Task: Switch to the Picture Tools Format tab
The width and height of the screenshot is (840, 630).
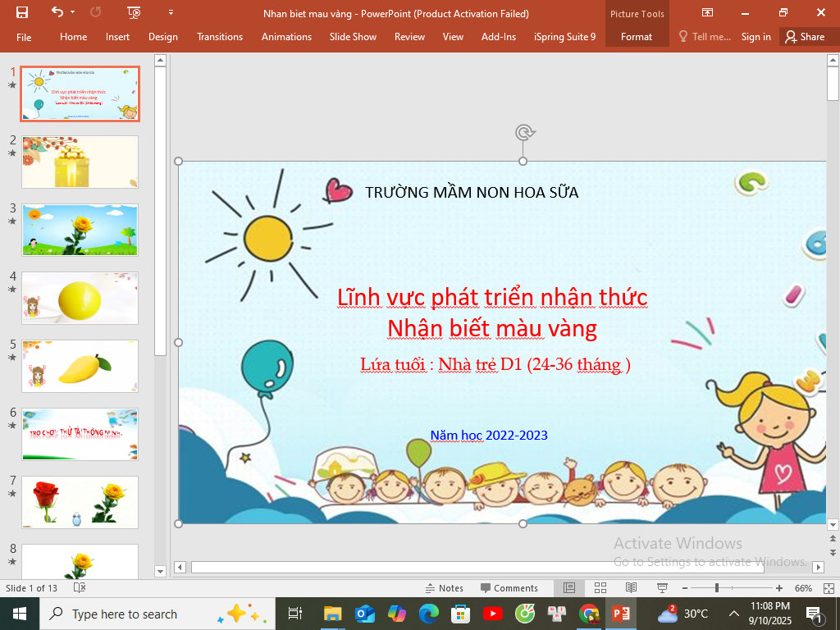Action: click(636, 37)
